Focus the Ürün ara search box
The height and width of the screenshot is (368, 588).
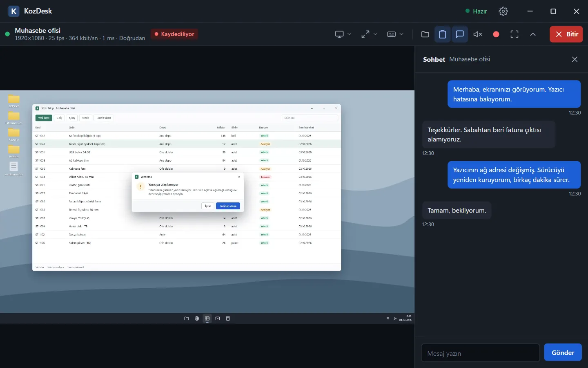tap(310, 118)
